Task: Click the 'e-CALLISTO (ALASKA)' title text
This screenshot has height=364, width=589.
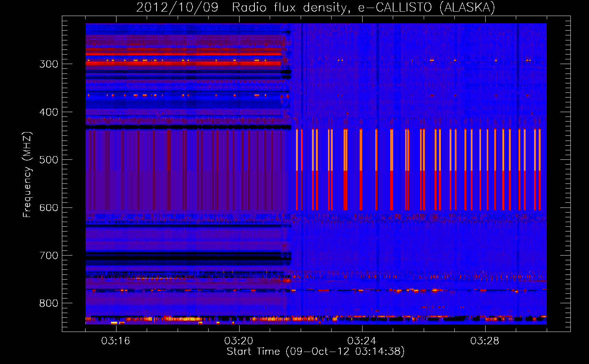Action: pos(426,8)
